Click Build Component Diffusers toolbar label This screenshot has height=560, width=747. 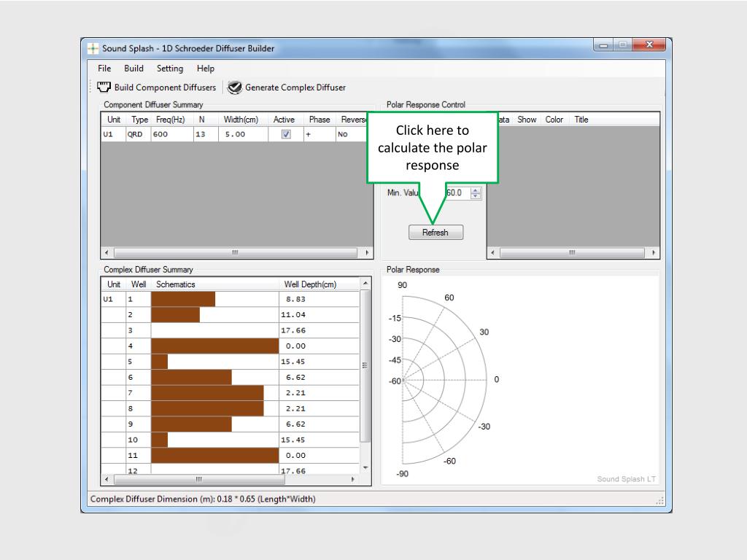(165, 87)
